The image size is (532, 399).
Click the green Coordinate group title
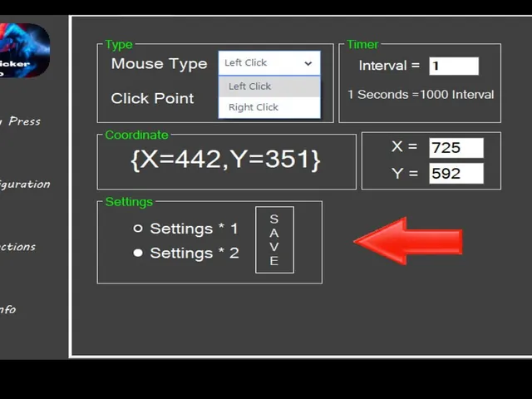pyautogui.click(x=136, y=135)
